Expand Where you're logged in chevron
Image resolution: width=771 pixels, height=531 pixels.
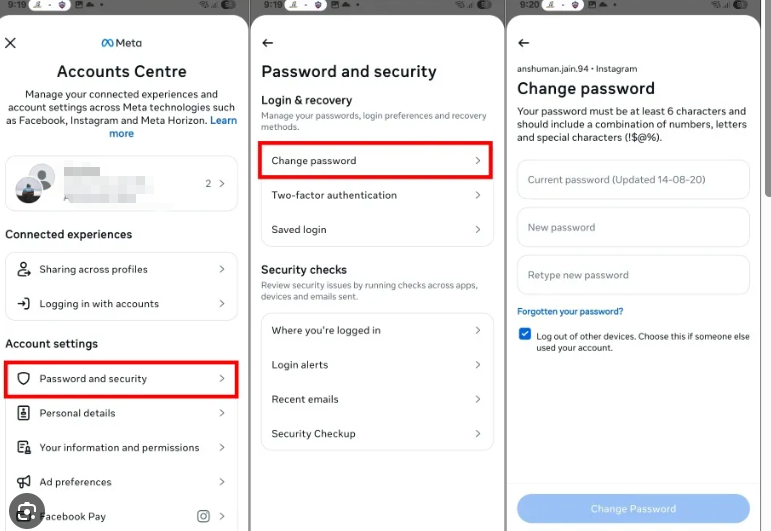coord(478,331)
